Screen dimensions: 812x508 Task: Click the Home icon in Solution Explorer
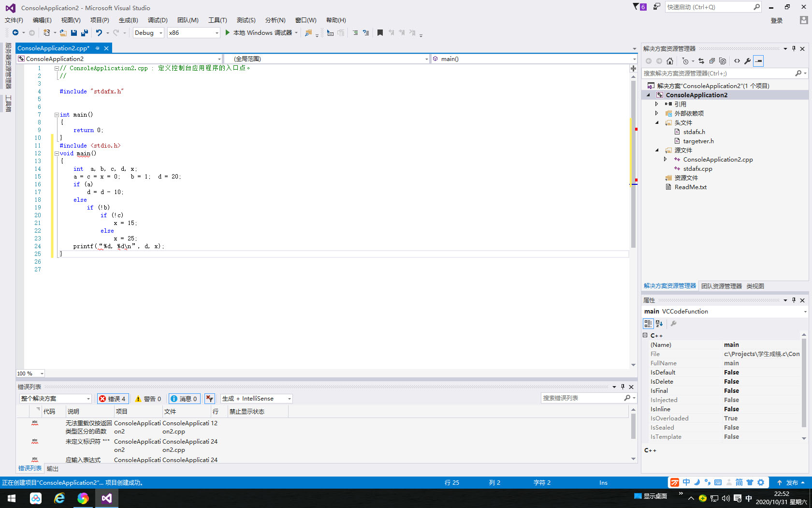[x=669, y=61]
